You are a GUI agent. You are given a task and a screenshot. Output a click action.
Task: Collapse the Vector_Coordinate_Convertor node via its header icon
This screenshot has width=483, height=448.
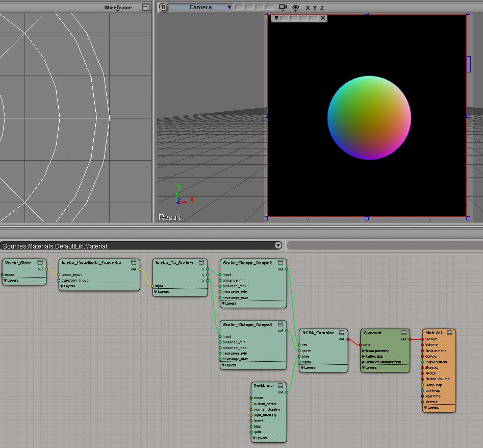tap(134, 262)
